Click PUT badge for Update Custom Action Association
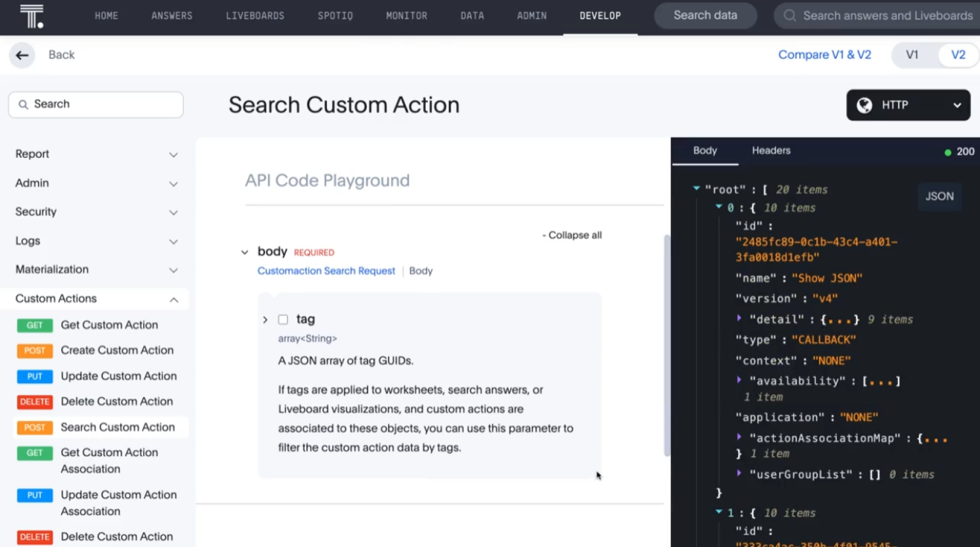Image resolution: width=980 pixels, height=547 pixels. tap(35, 495)
